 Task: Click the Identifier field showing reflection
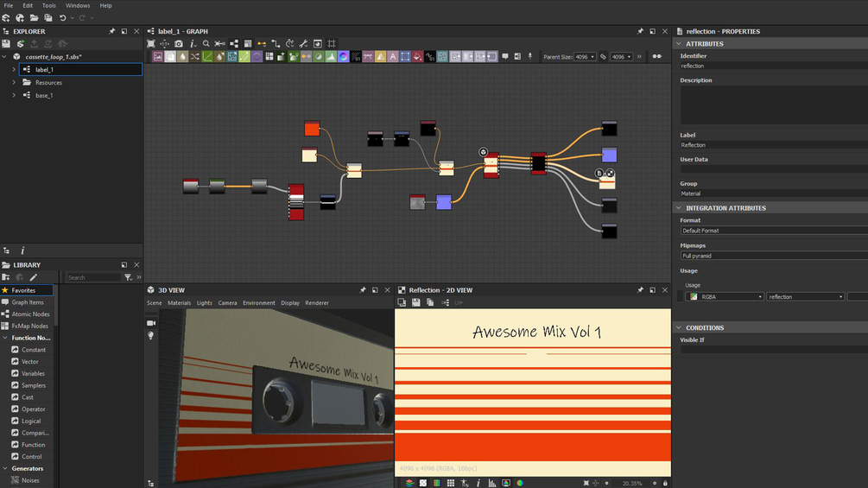(774, 66)
